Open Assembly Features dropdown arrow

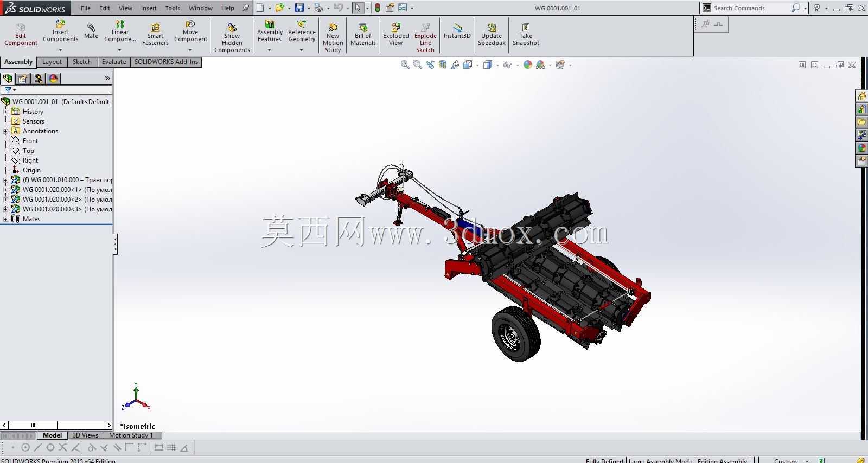(x=270, y=50)
